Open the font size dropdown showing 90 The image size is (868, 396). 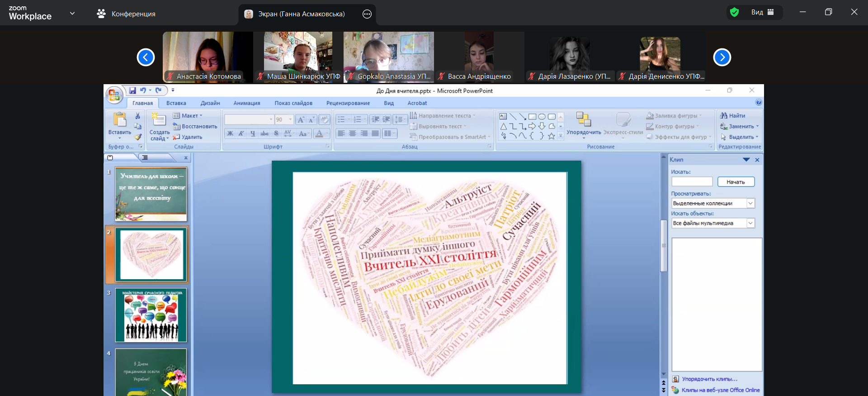(290, 120)
